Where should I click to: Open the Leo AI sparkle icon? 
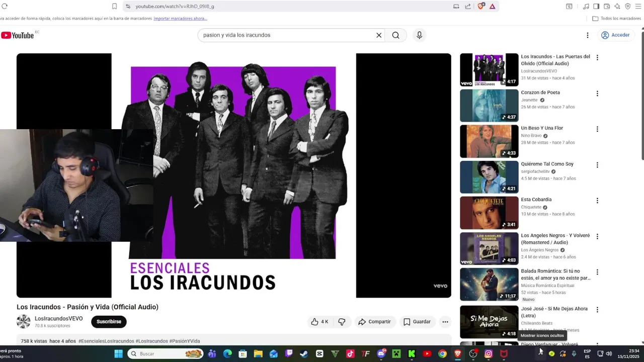coord(617,6)
